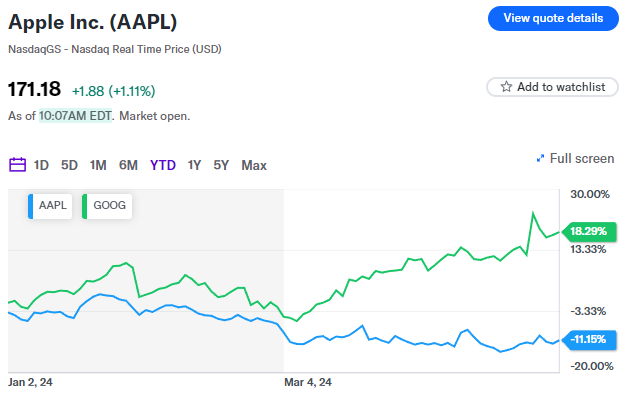
Task: Click the highlighted 10:07AM EDT timestamp
Action: click(x=75, y=116)
